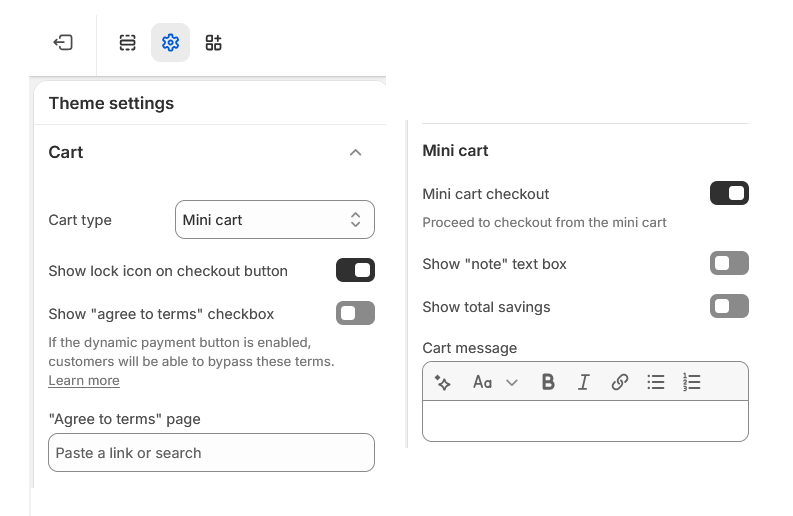The width and height of the screenshot is (793, 516).
Task: Enable Show total savings toggle
Action: [x=729, y=306]
